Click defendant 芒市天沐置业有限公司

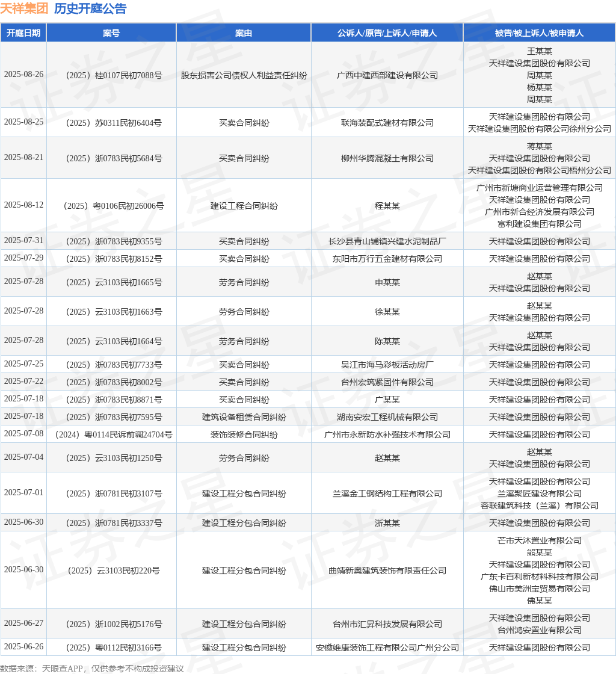[x=539, y=541]
